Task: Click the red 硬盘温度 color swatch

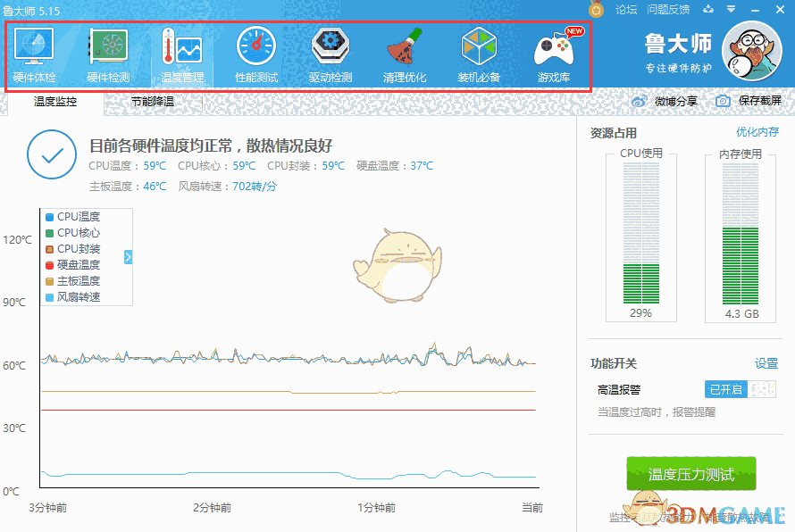Action: pos(51,264)
